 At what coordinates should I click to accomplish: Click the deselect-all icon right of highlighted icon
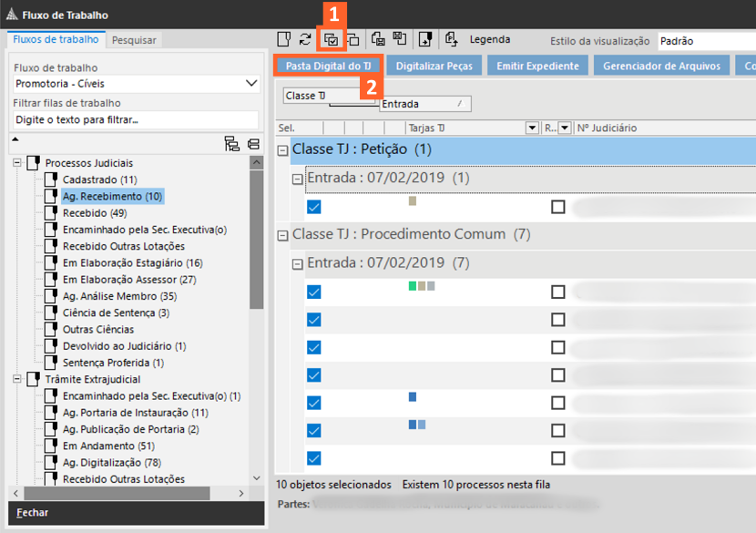coord(352,39)
